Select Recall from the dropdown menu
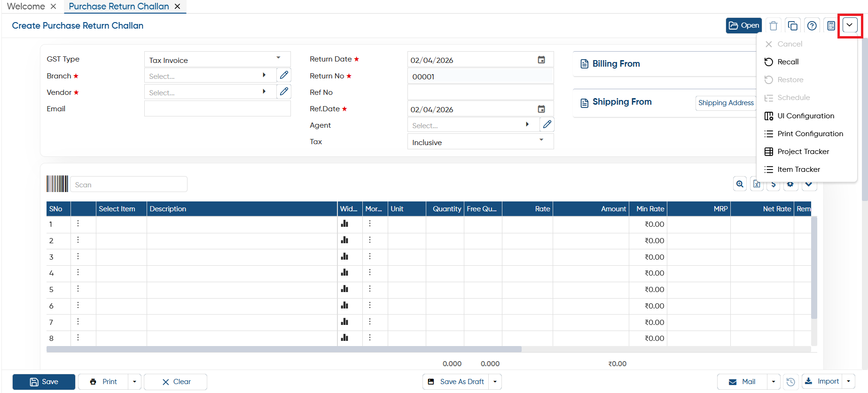Image resolution: width=868 pixels, height=393 pixels. (788, 62)
